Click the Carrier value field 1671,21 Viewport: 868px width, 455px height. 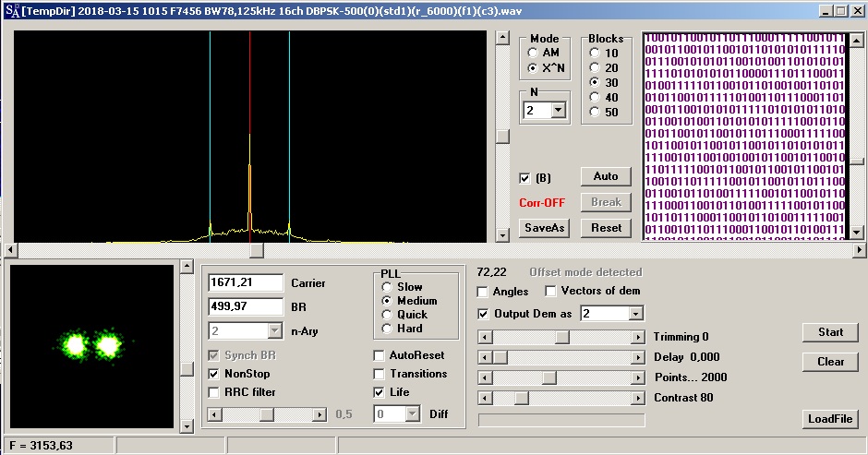click(x=246, y=282)
